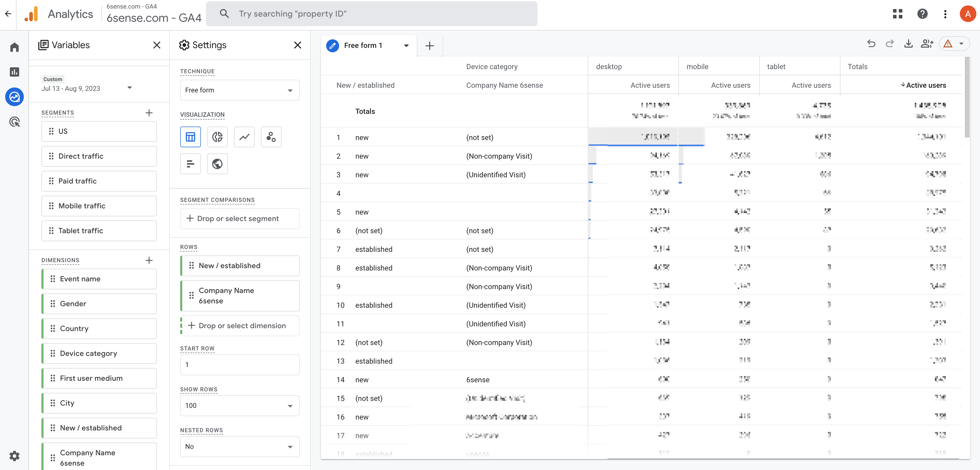Select the Device category dimension
This screenshot has height=470, width=980.
coord(99,354)
